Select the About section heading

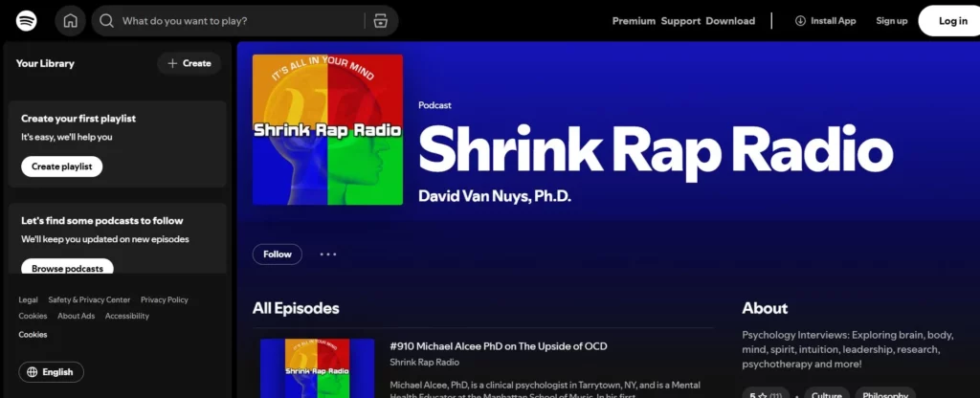(x=765, y=308)
